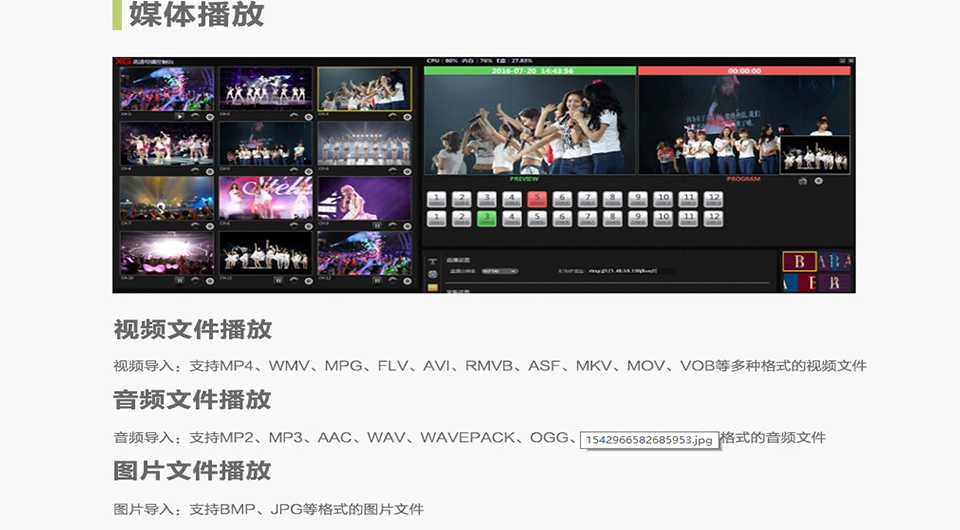Click the red-lit program button 5
The height and width of the screenshot is (530, 960).
coord(537,200)
